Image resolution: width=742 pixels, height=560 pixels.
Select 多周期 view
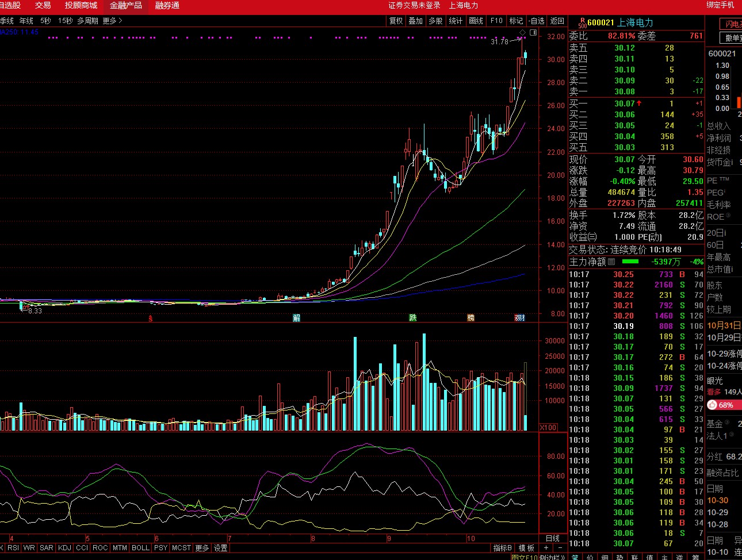88,21
